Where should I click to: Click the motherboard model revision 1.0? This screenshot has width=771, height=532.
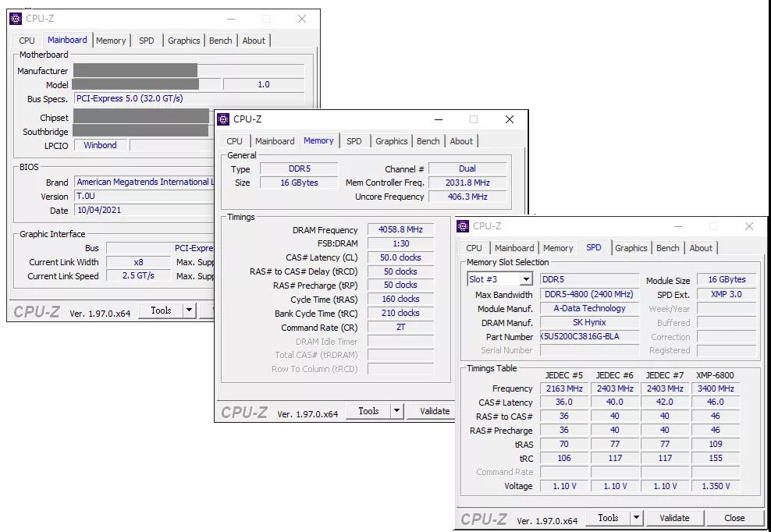click(x=264, y=84)
